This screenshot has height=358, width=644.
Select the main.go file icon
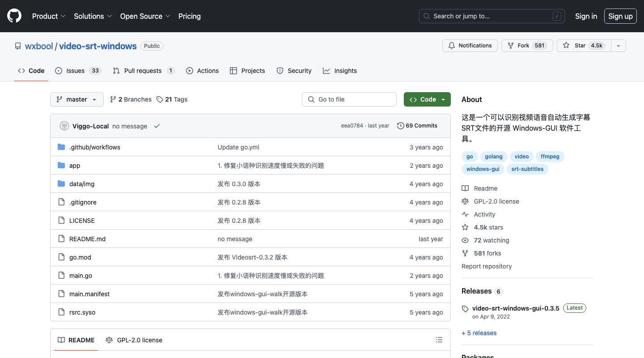[61, 276]
